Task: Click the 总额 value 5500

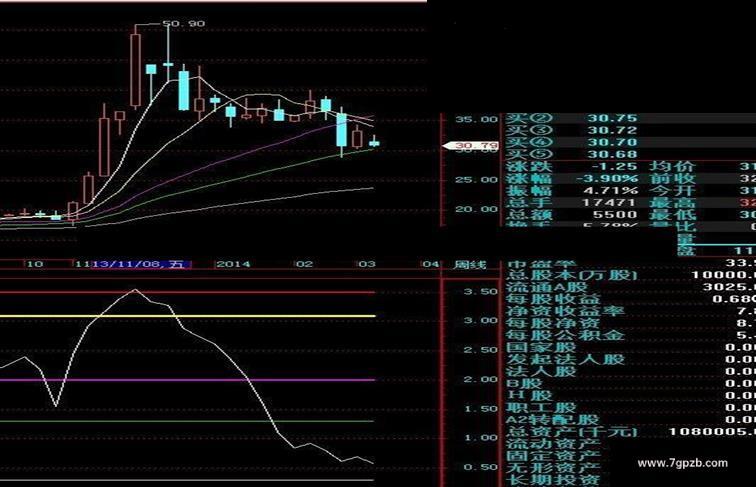Action: point(615,215)
